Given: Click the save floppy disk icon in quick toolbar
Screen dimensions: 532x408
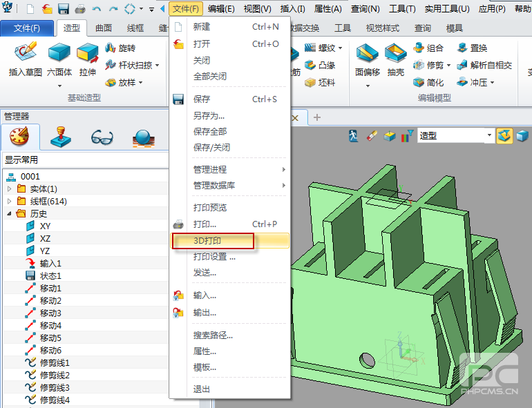Looking at the screenshot, I should [x=64, y=9].
